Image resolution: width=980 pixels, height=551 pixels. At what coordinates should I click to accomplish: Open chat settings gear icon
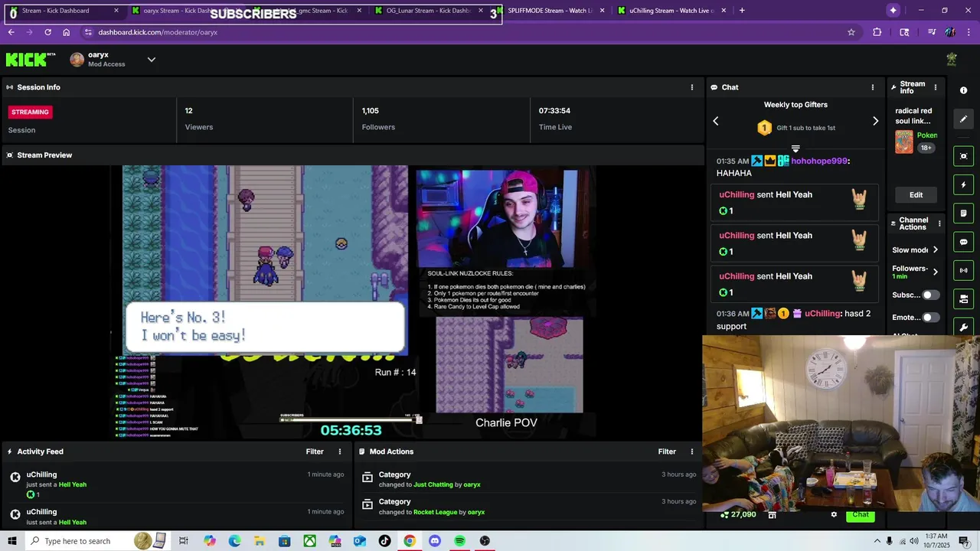(834, 514)
